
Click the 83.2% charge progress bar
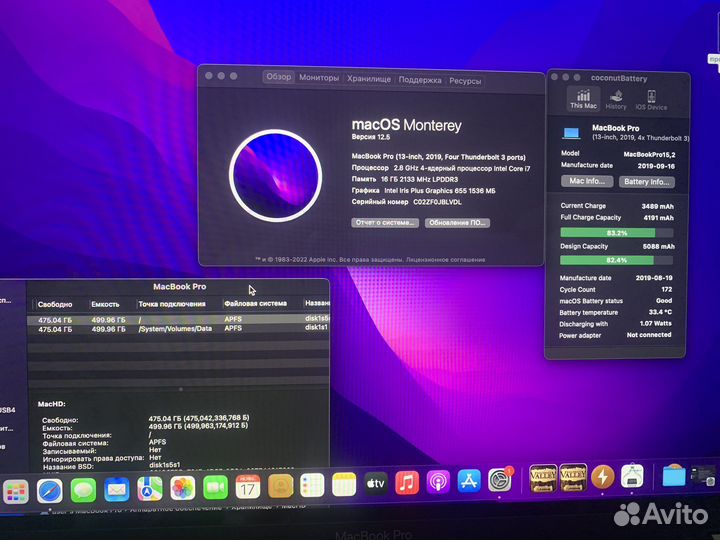[616, 233]
